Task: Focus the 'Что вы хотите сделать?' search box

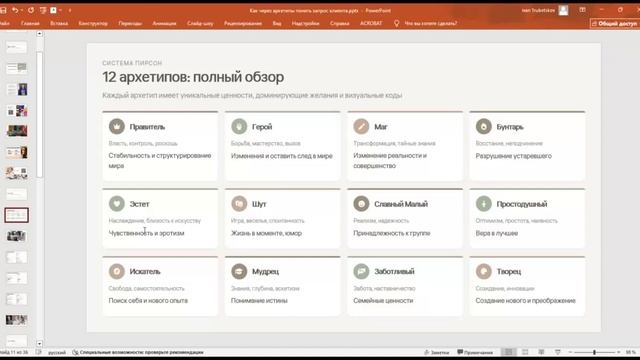Action: 431,23
